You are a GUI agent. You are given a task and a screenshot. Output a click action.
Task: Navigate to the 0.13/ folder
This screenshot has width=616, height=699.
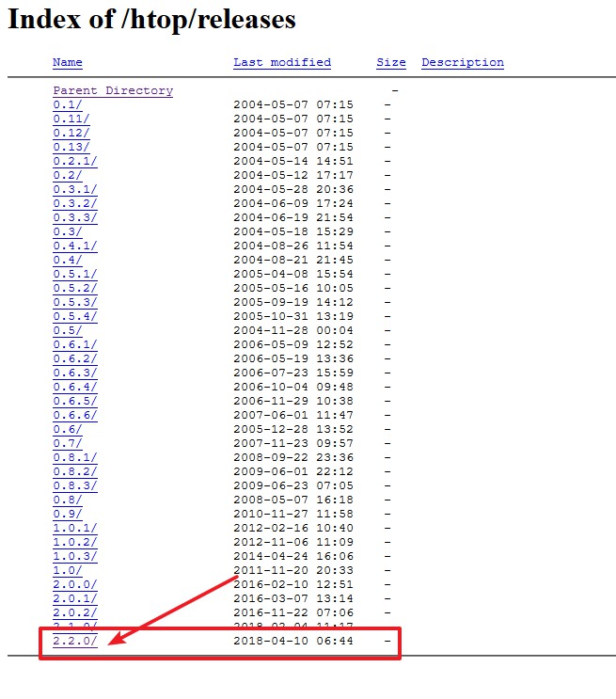pos(71,147)
